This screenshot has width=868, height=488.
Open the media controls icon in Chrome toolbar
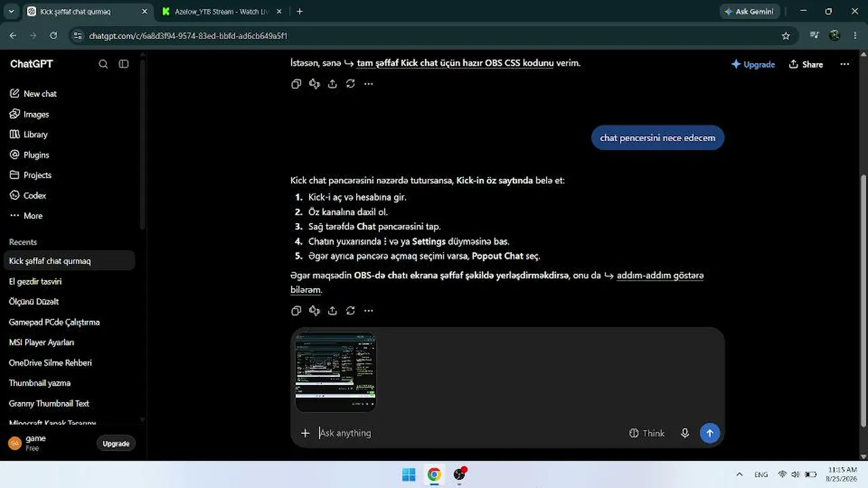(814, 35)
